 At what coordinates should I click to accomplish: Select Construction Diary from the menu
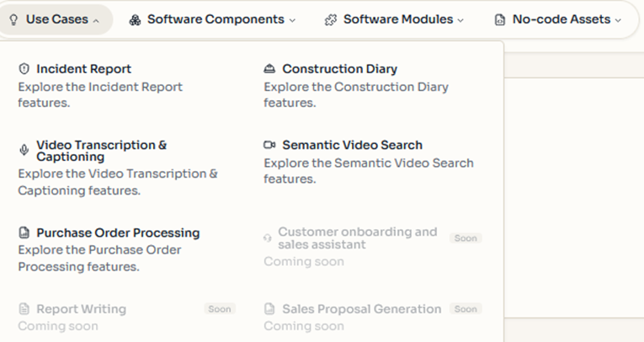pos(339,69)
